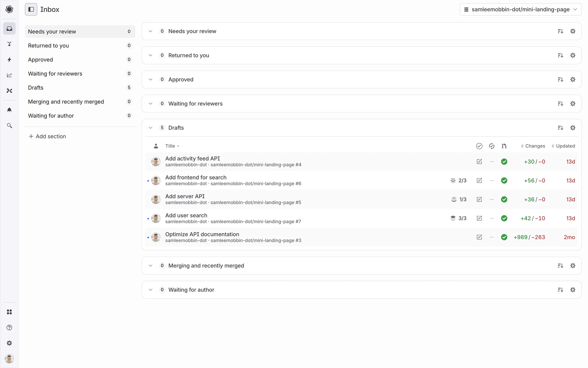This screenshot has width=588, height=368.
Task: Click the search magnifier icon in sidebar
Action: [x=9, y=126]
